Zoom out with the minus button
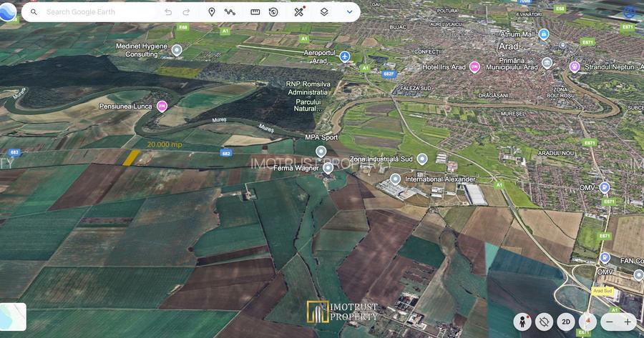 pos(610,322)
